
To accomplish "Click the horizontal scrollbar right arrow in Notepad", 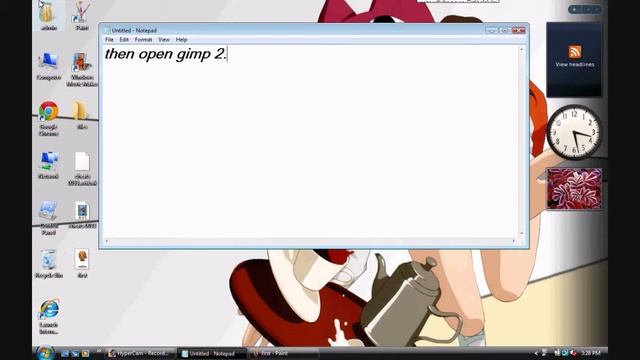I will (513, 241).
